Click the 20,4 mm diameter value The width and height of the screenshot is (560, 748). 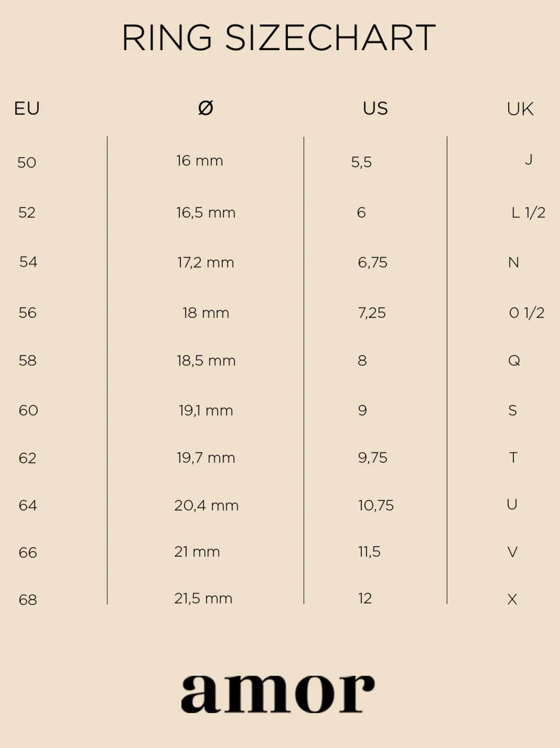click(206, 505)
